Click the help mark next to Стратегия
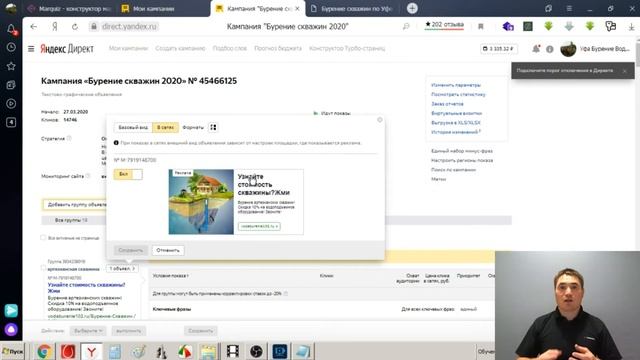640x360 pixels. click(69, 138)
